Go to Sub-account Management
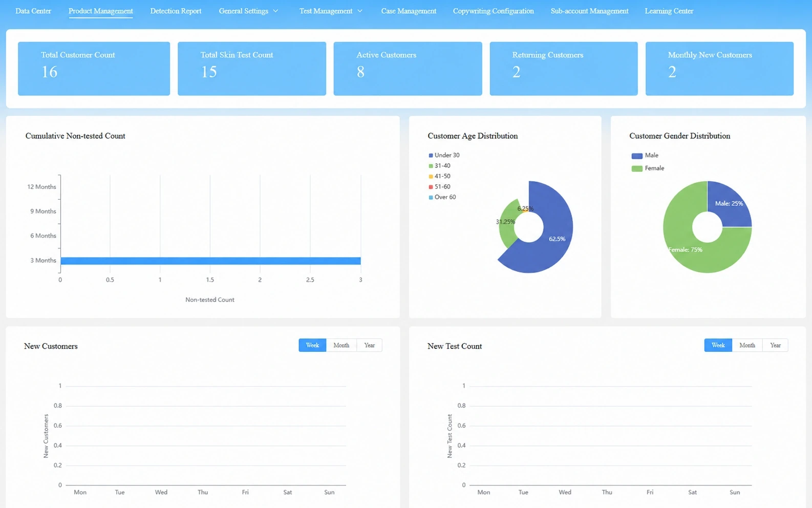This screenshot has height=508, width=812. click(x=589, y=11)
